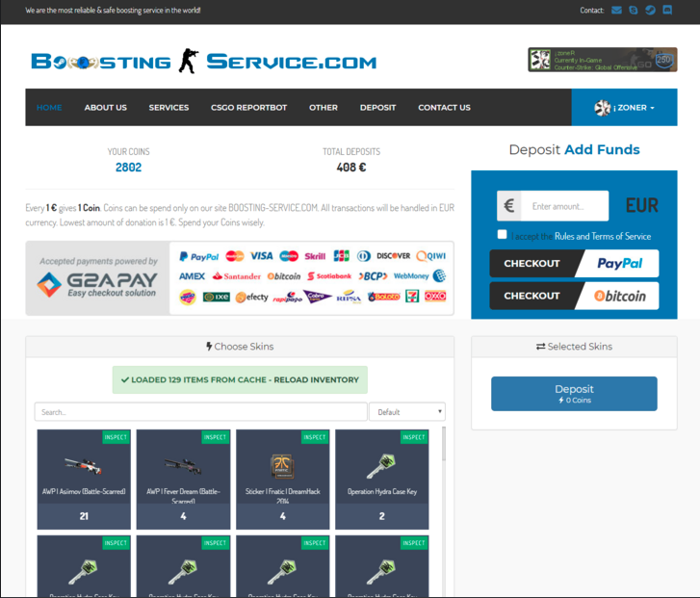This screenshot has height=598, width=700.
Task: Open the Default sort dropdown
Action: [407, 412]
